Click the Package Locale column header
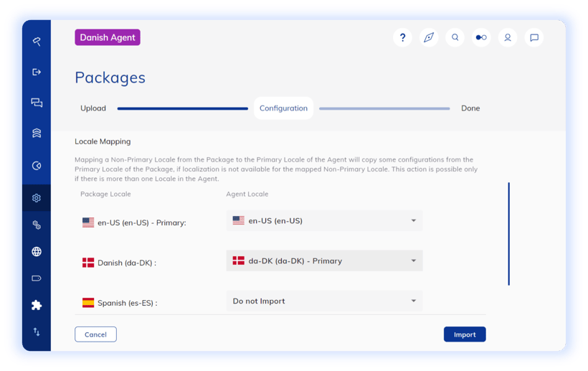The height and width of the screenshot is (371, 588). point(105,194)
